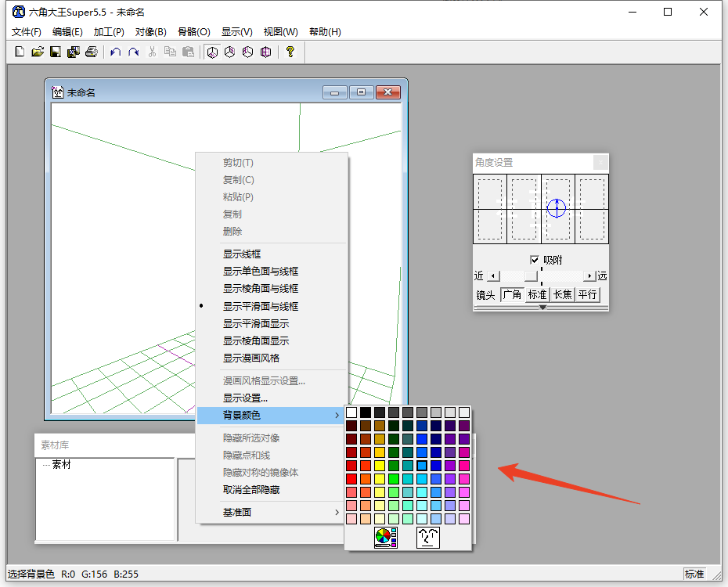Select 显示漫画风格 in the context menu

[250, 358]
